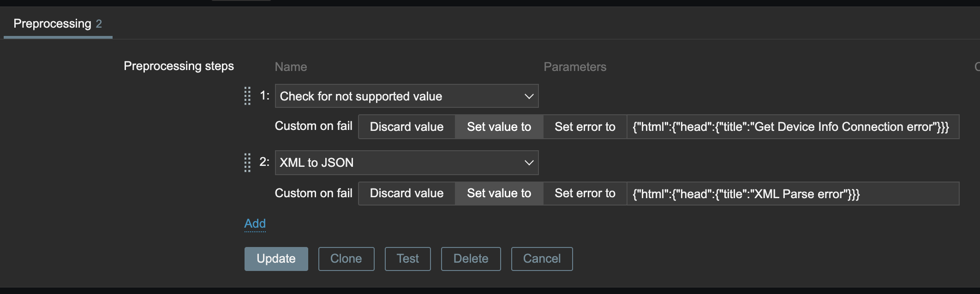Click the Test button

click(x=407, y=259)
